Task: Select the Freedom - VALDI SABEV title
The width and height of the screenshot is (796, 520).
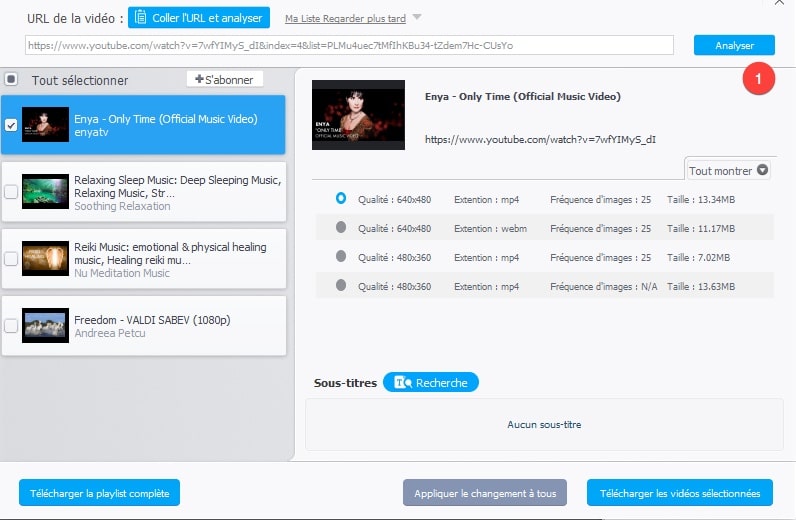Action: (x=152, y=320)
